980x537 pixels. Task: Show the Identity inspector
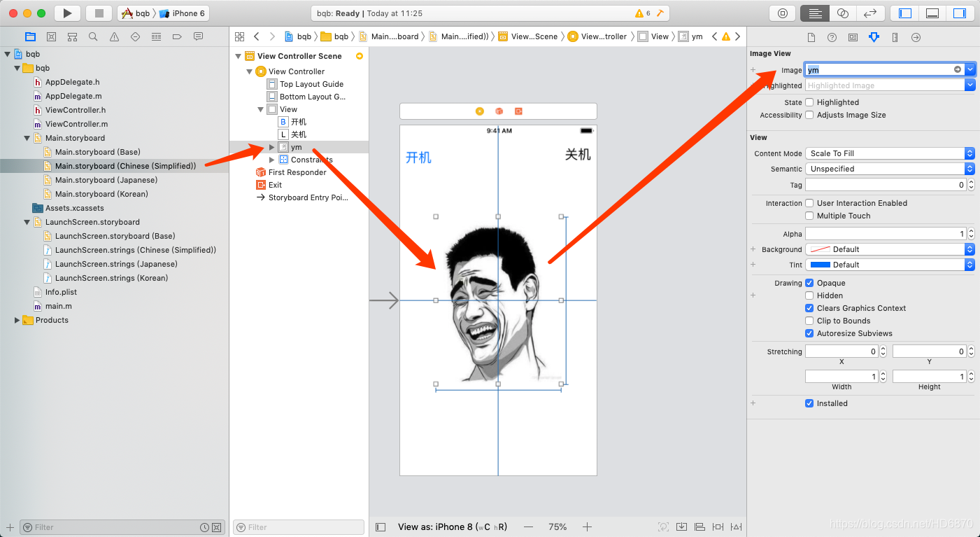(853, 37)
